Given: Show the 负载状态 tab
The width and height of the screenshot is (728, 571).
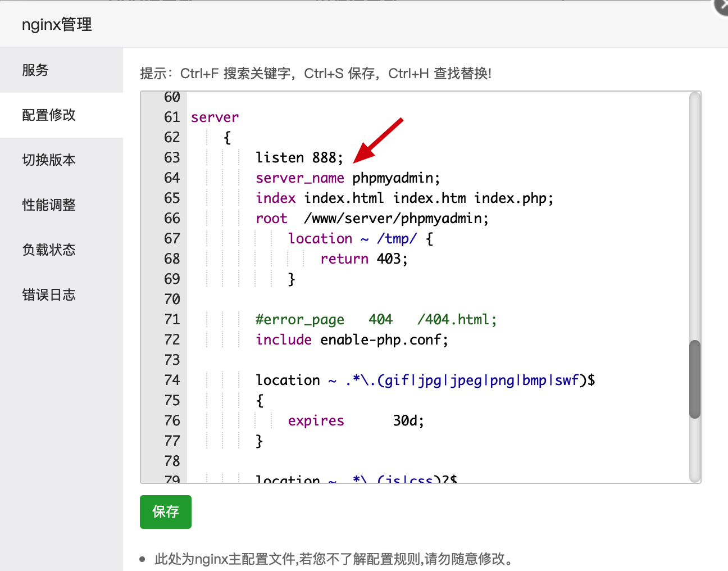Looking at the screenshot, I should (x=49, y=250).
